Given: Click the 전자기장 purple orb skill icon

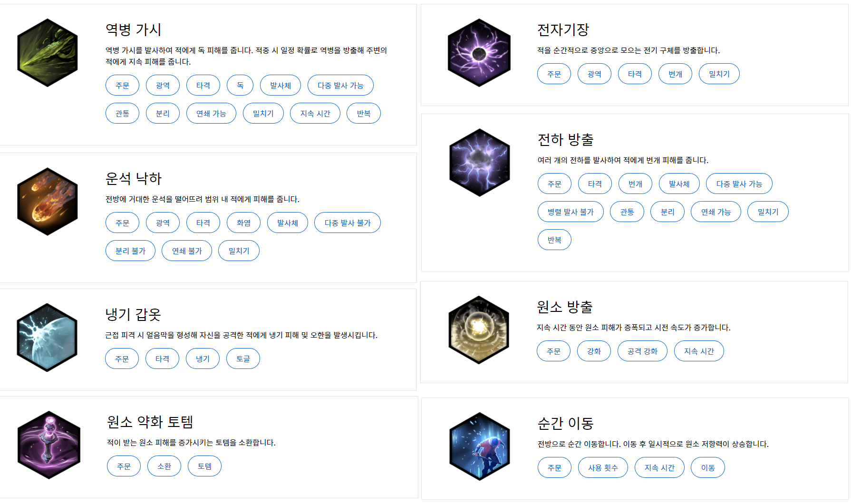Looking at the screenshot, I should click(x=479, y=53).
